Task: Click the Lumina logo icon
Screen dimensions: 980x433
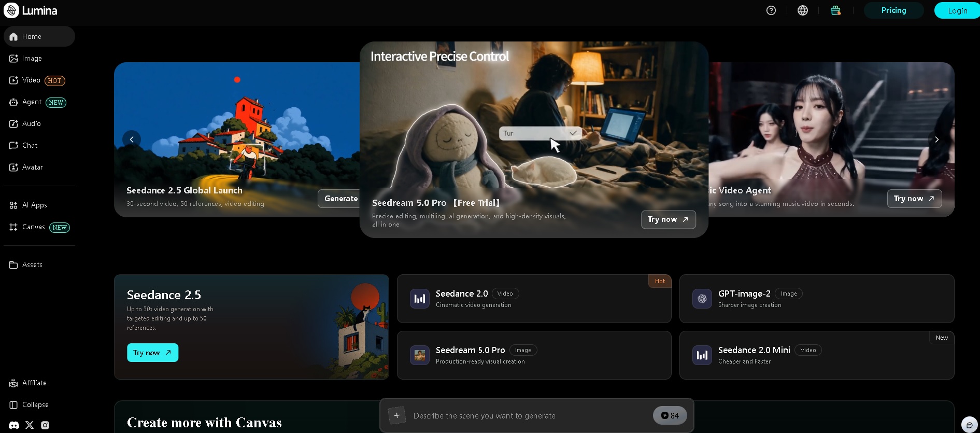Action: point(11,10)
